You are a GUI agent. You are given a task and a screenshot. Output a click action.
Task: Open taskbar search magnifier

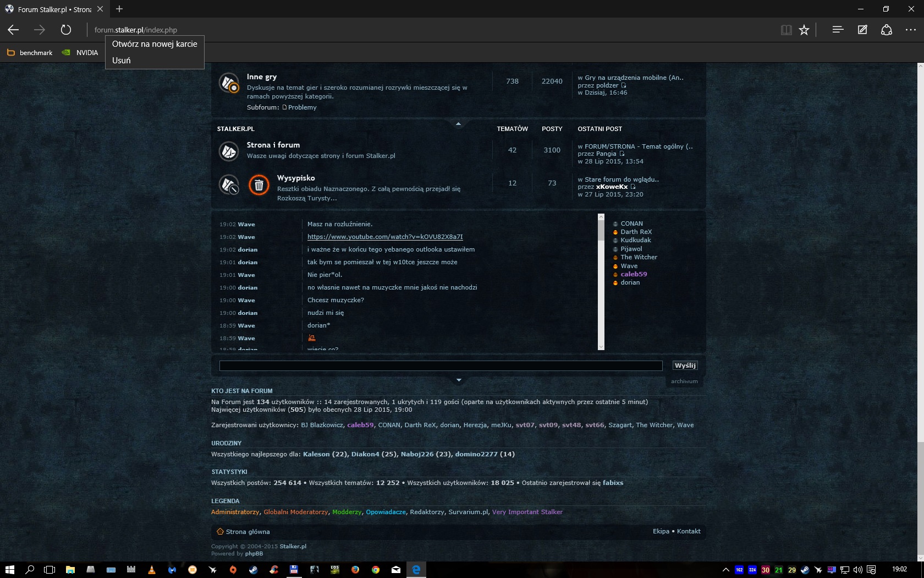click(x=30, y=570)
